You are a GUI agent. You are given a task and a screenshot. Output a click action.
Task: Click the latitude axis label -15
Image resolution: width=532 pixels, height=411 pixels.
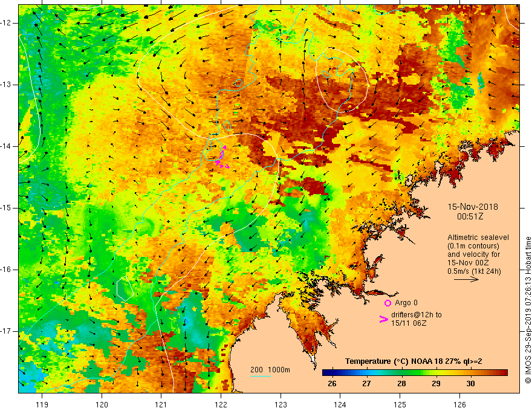coord(7,208)
